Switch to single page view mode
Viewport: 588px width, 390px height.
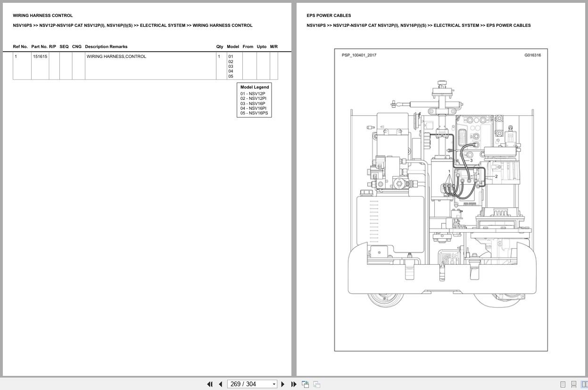(563, 384)
